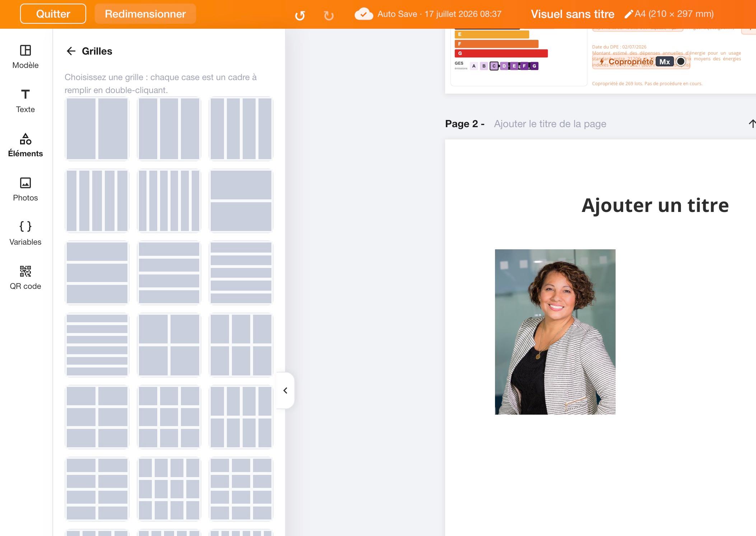Image resolution: width=756 pixels, height=536 pixels.
Task: Edit the A4 format with pencil icon
Action: pos(629,14)
